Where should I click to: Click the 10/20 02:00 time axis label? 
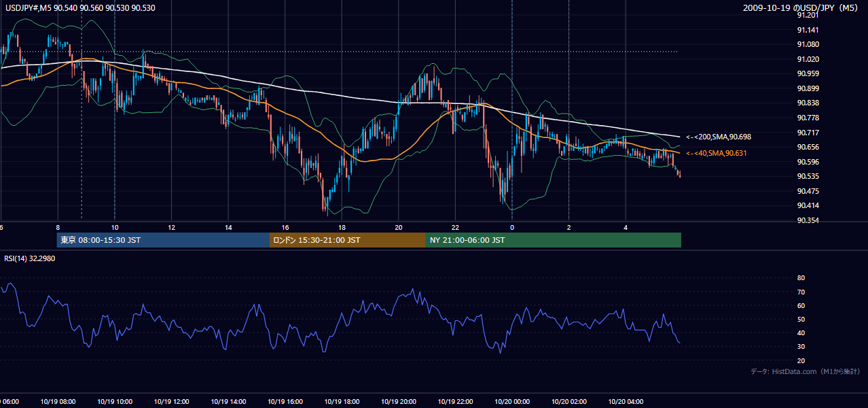568,401
